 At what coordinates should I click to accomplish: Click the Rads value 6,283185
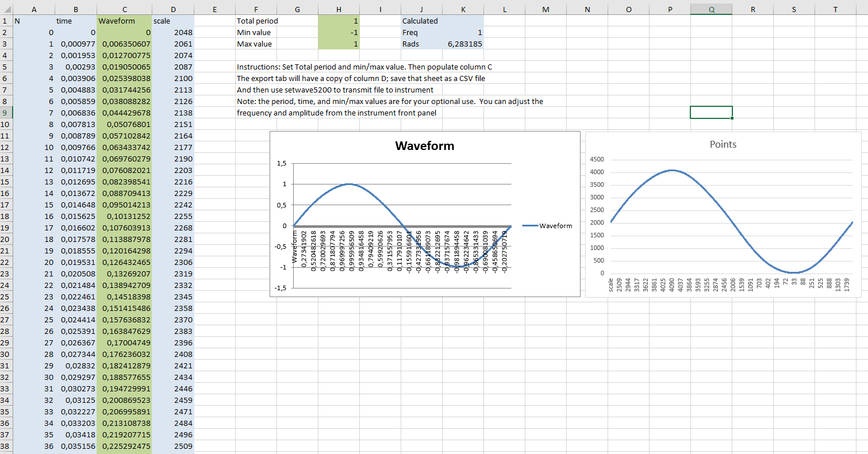(463, 44)
